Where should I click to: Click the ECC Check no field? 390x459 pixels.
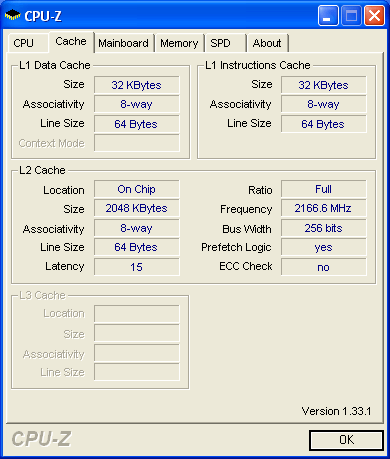pos(323,267)
